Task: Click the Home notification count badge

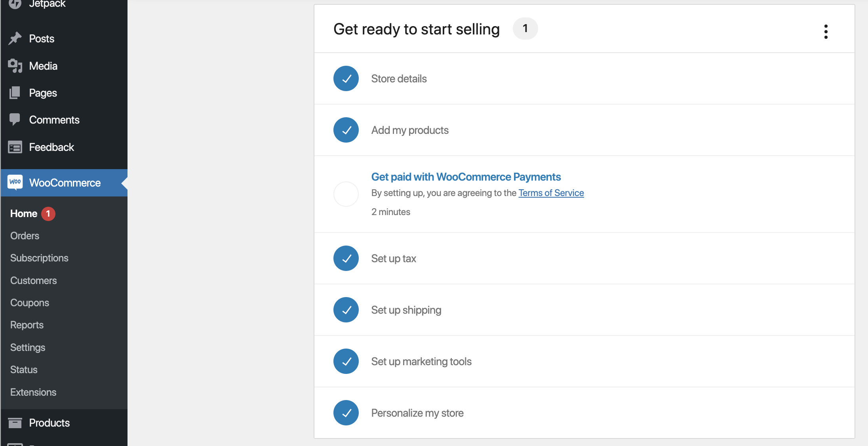Action: [48, 213]
